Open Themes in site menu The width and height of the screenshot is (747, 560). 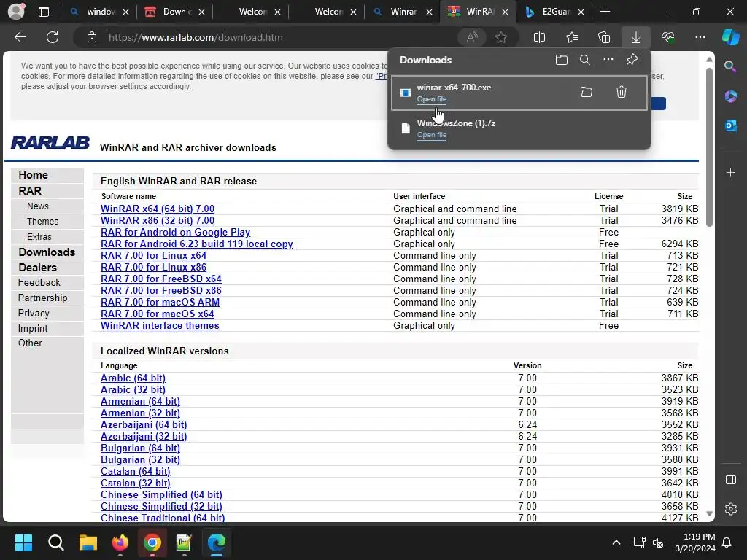pyautogui.click(x=42, y=222)
